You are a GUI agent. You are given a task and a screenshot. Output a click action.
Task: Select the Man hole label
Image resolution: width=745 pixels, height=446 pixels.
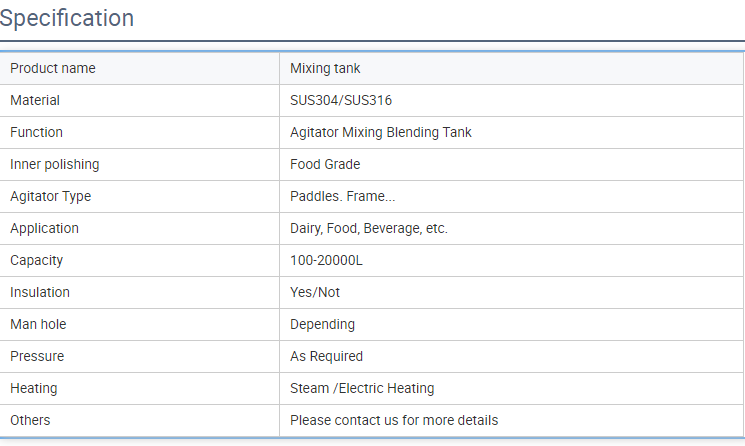(x=38, y=324)
